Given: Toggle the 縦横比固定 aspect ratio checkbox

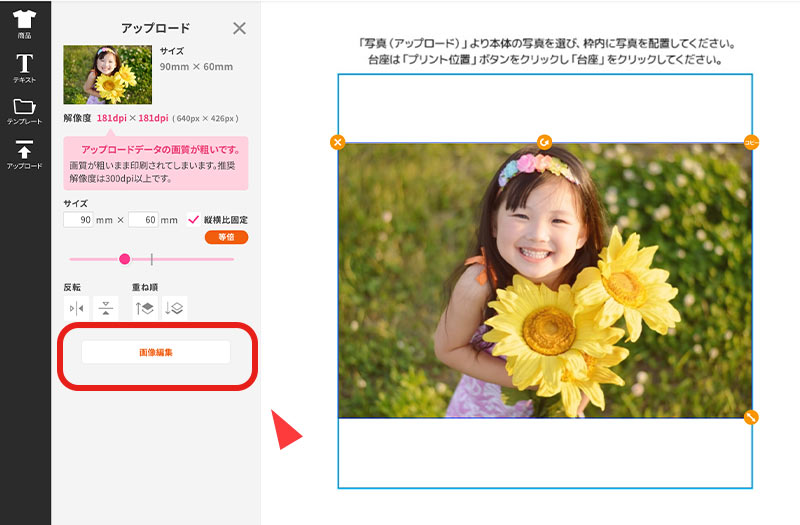Looking at the screenshot, I should click(x=194, y=220).
